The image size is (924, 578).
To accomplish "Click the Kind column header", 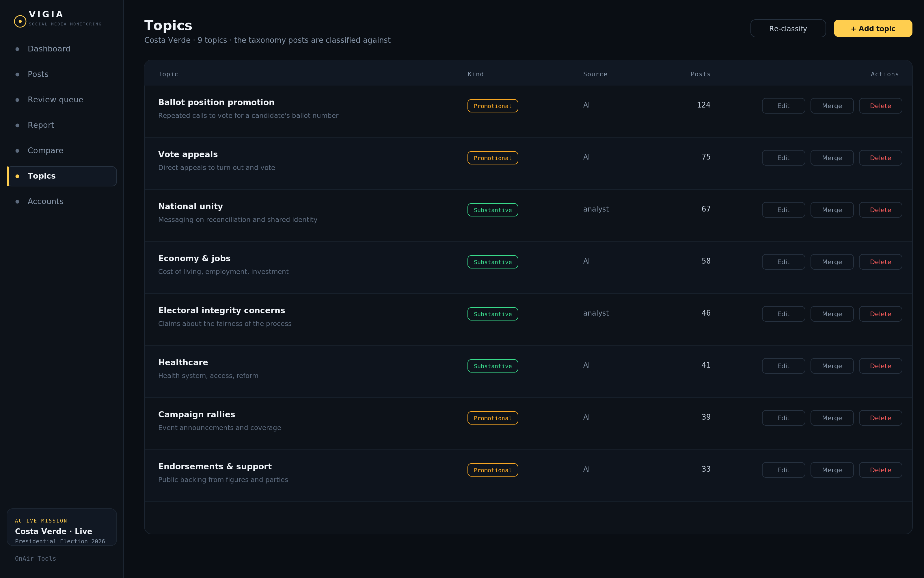I will pyautogui.click(x=475, y=74).
